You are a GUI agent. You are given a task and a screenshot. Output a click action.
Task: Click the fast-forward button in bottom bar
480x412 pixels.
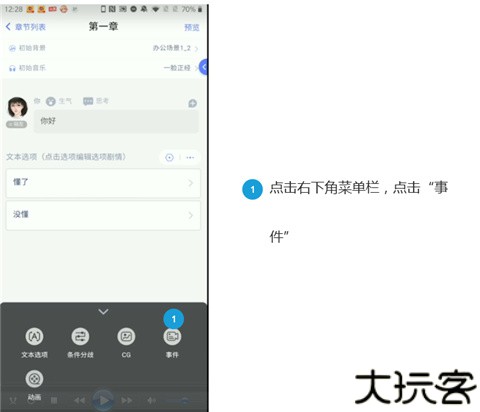[127, 400]
